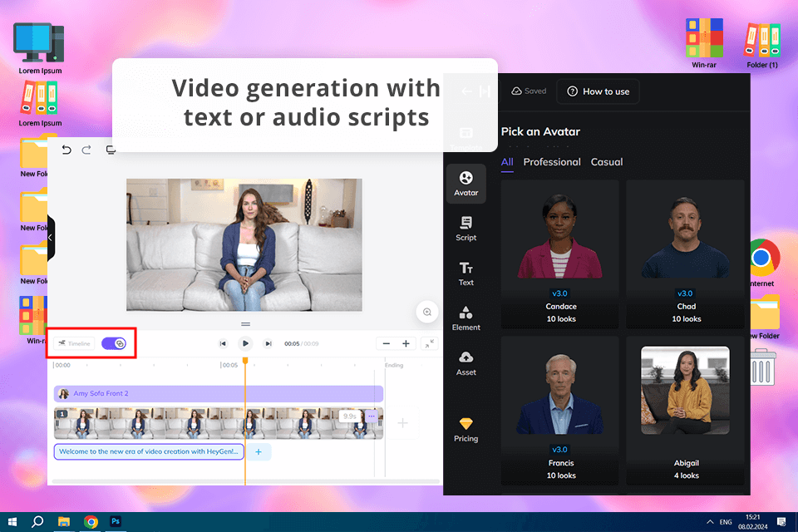Switch to the Casual avatars tab
The width and height of the screenshot is (798, 532).
607,162
